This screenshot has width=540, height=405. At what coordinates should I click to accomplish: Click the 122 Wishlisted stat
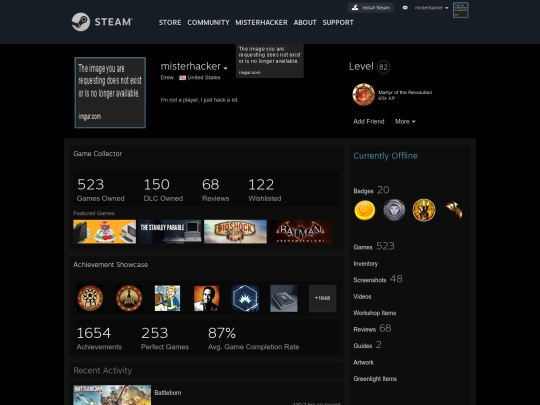point(265,189)
